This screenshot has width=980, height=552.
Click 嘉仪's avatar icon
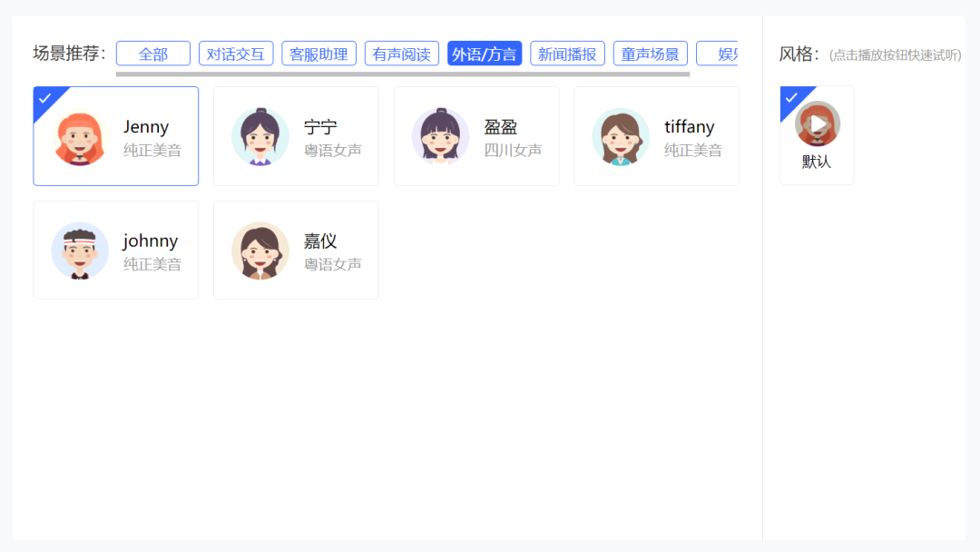pos(260,251)
